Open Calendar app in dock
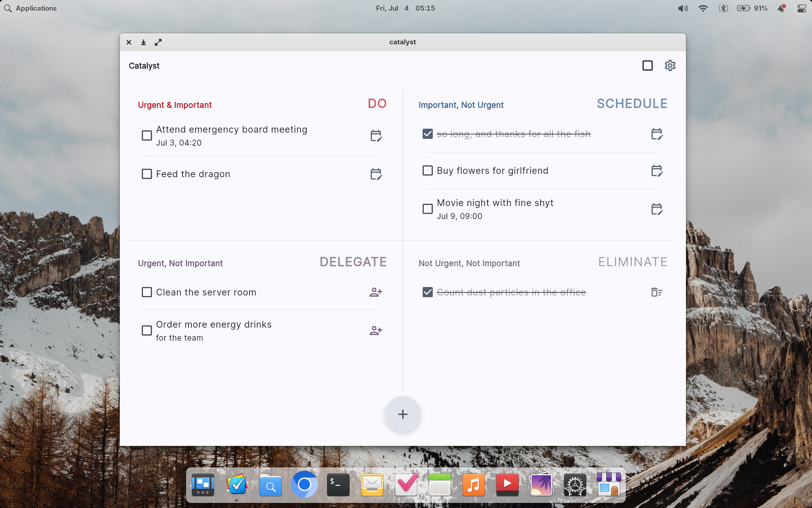Viewport: 812px width, 508px height. [440, 485]
